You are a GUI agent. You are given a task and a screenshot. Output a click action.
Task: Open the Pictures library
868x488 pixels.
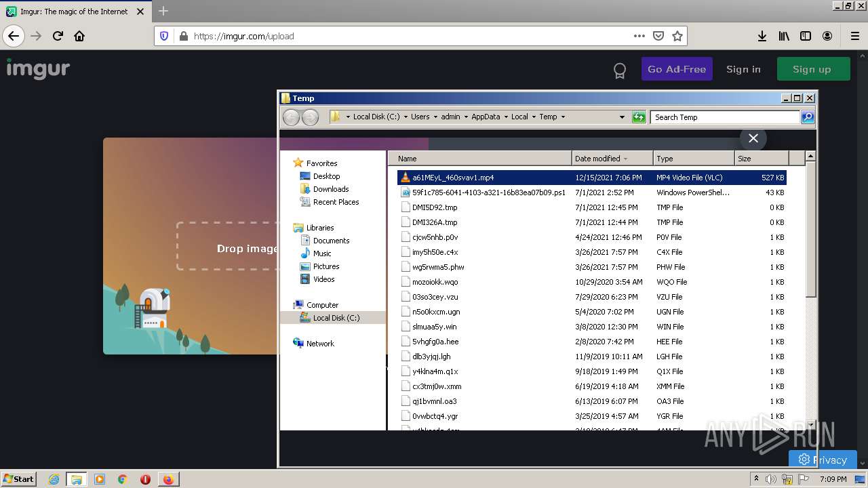click(x=326, y=266)
